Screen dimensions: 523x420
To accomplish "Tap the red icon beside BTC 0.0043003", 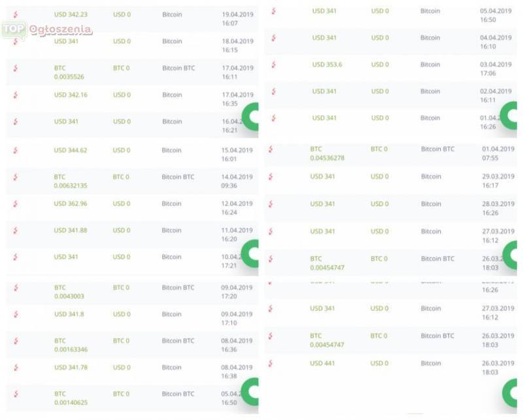I will pyautogui.click(x=16, y=287).
